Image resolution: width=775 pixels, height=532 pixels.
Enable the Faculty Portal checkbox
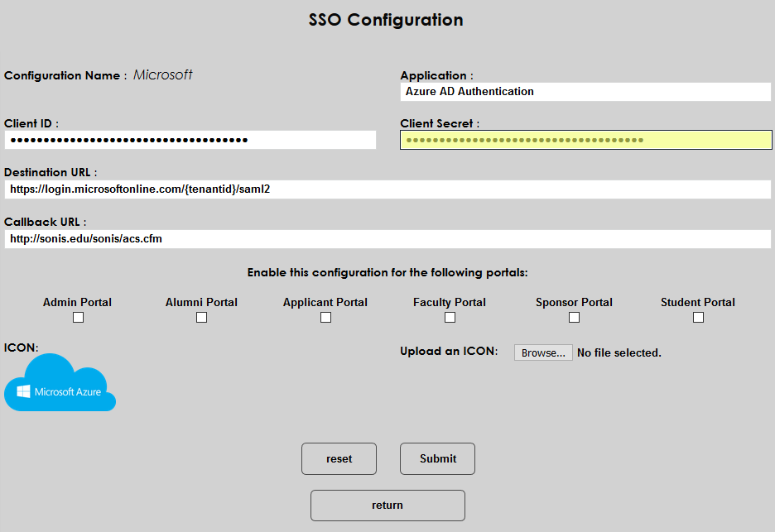[x=450, y=318]
